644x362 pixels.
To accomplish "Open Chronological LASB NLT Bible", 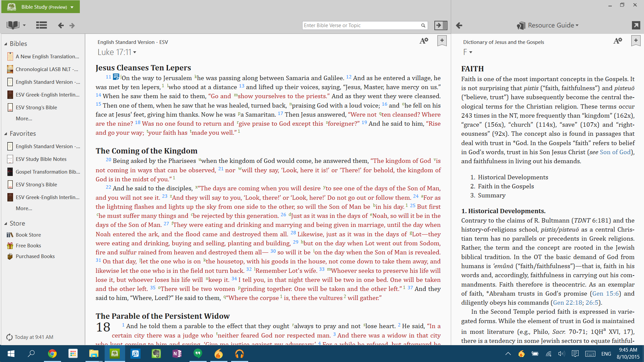I will (x=44, y=69).
